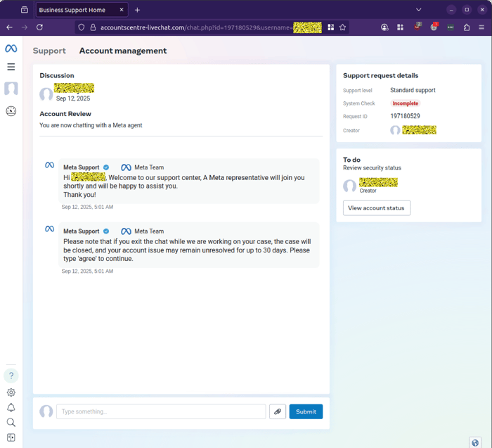
Task: Click the attachment paperclip button
Action: [x=278, y=411]
